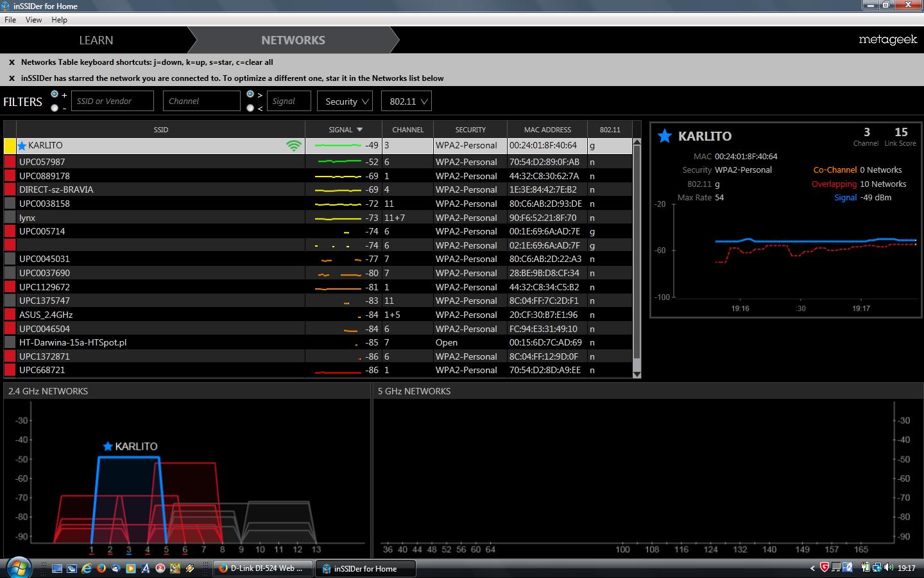
Task: Open the Help menu
Action: [x=59, y=20]
